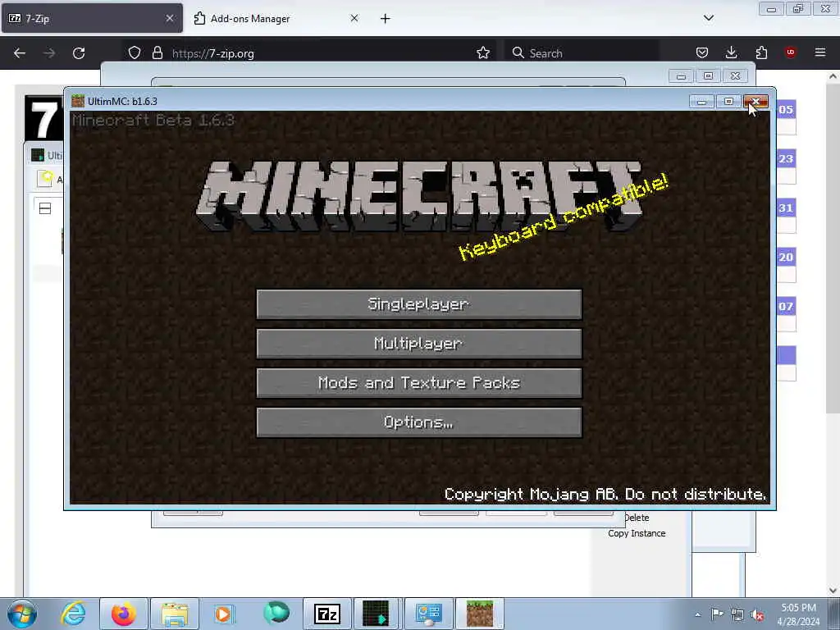Open Mods and Texture Packs

coord(419,383)
